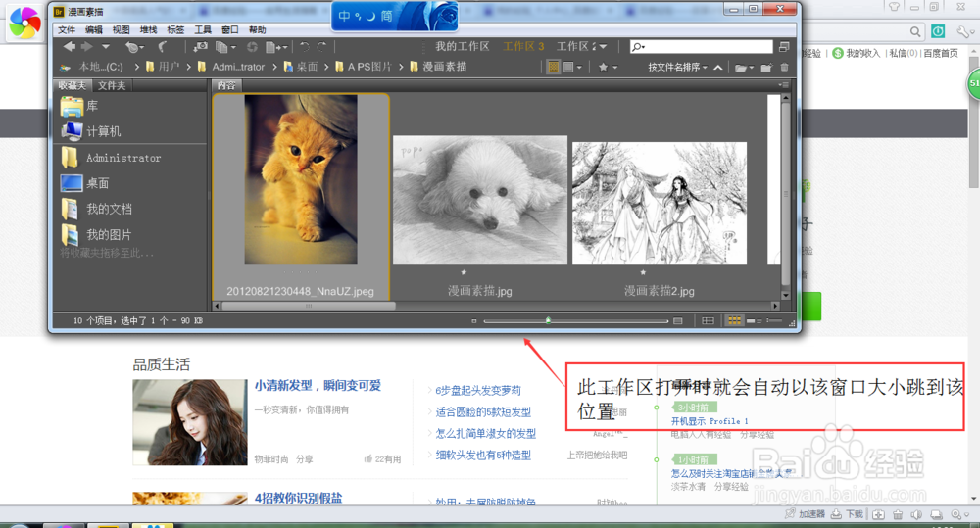This screenshot has height=528, width=980.
Task: Open 文件 menu
Action: (67, 30)
